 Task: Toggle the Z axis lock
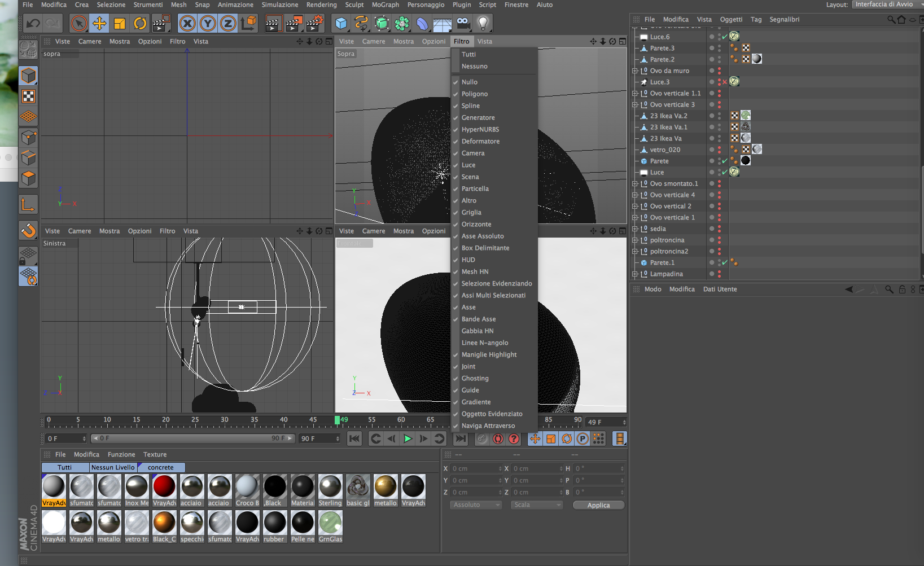[x=228, y=23]
